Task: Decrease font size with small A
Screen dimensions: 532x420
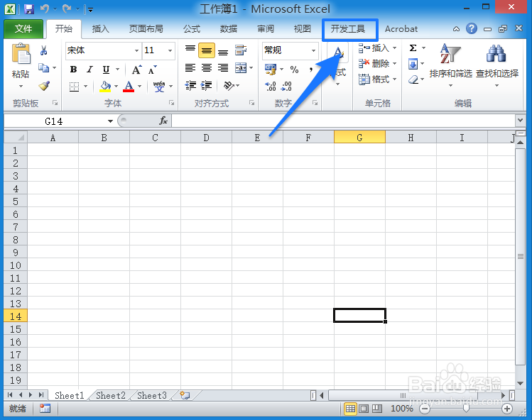Action: [153, 70]
